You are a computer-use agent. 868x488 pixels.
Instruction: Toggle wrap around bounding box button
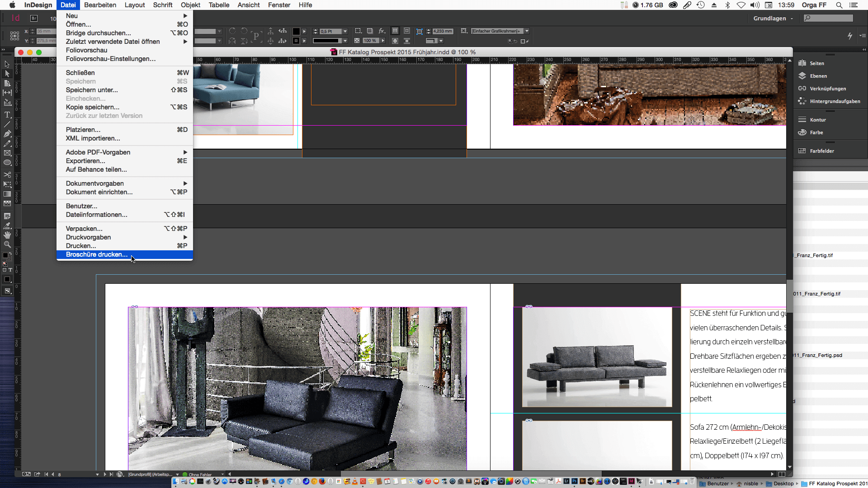tap(407, 31)
